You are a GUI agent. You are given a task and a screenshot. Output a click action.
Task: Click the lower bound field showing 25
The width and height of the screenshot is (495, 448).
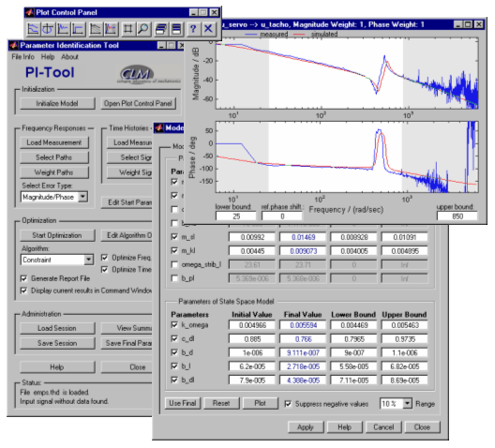(236, 217)
